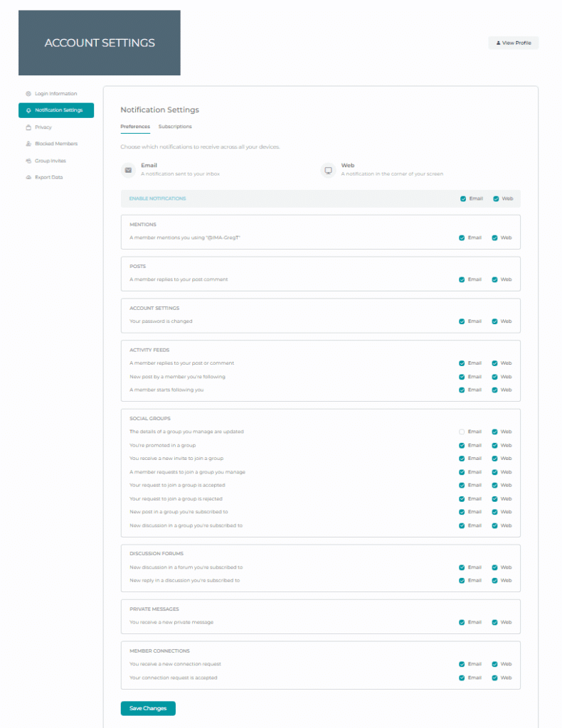Click the Group Invites icon
The height and width of the screenshot is (728, 562).
point(28,161)
